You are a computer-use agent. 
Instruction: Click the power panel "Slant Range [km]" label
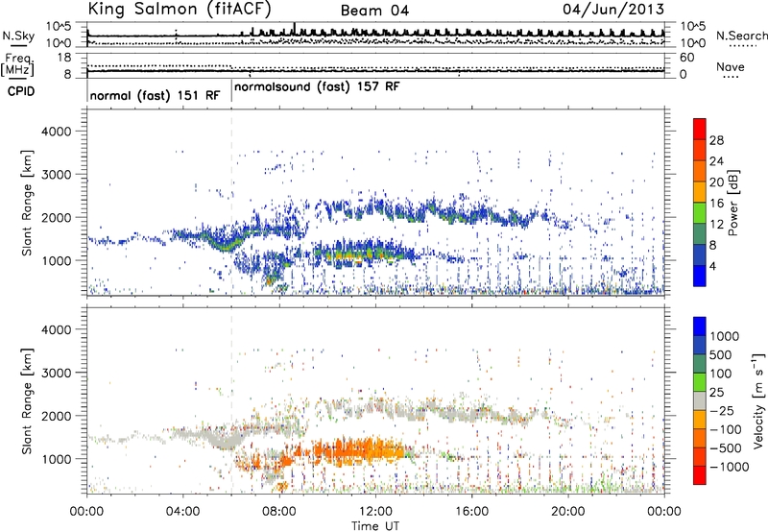click(27, 203)
